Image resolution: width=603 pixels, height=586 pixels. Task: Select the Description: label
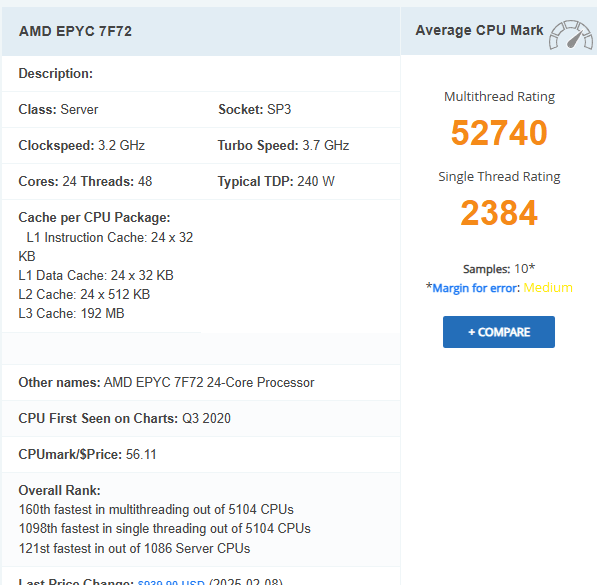point(56,73)
